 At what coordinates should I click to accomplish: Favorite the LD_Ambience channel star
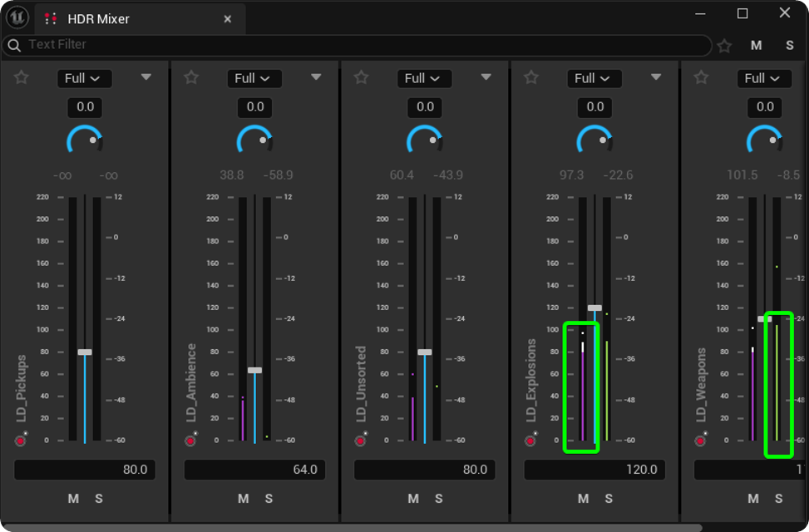coord(191,77)
